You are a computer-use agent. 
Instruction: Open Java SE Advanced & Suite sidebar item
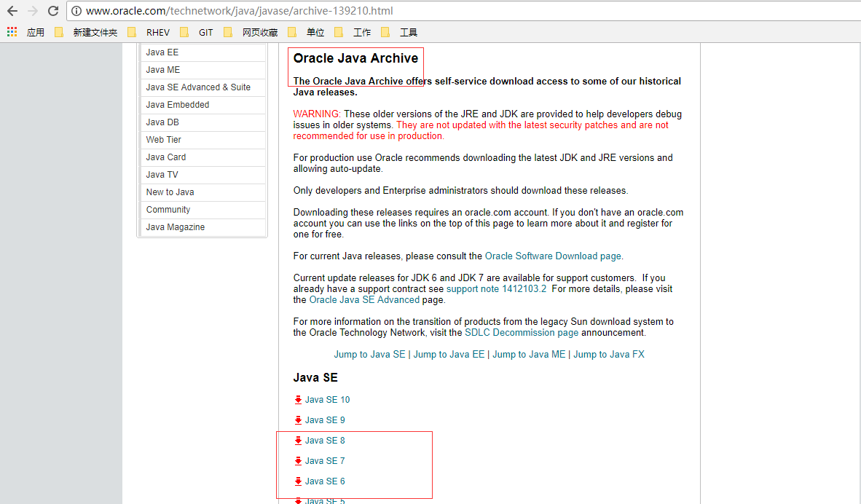tap(203, 87)
